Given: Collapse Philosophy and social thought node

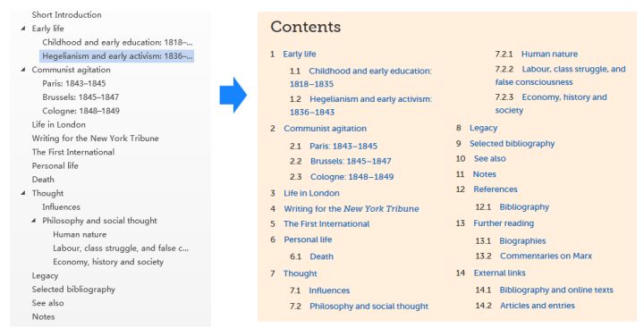Looking at the screenshot, I should 34,221.
